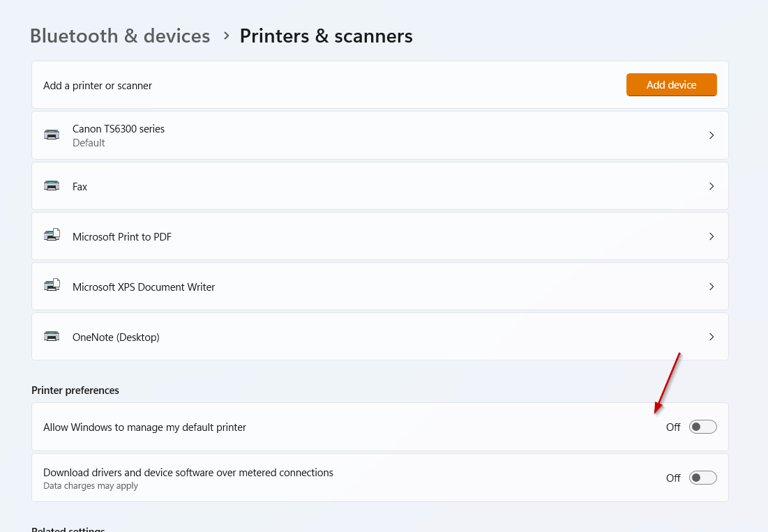The width and height of the screenshot is (768, 532).
Task: Click the Fax printer icon
Action: (52, 186)
